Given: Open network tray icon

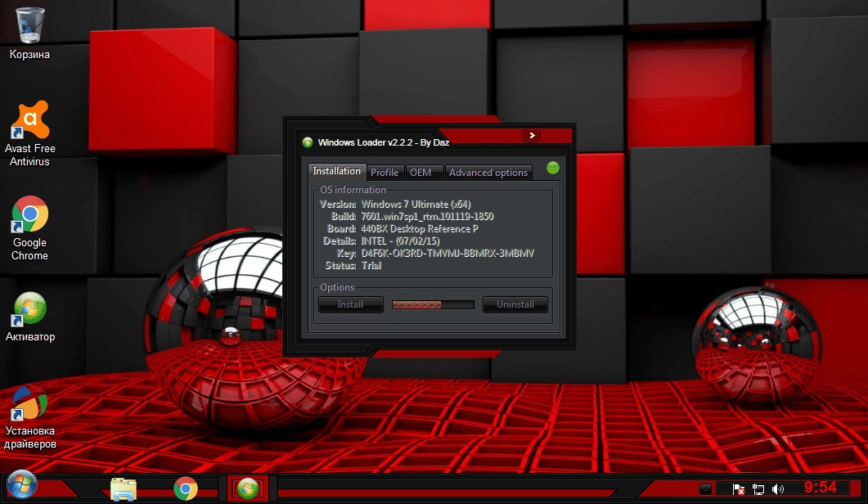Looking at the screenshot, I should (758, 489).
